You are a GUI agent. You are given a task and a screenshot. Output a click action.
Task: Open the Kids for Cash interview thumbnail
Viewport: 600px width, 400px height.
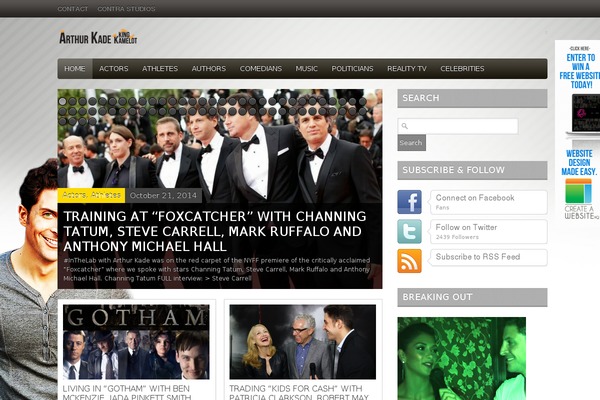click(303, 342)
